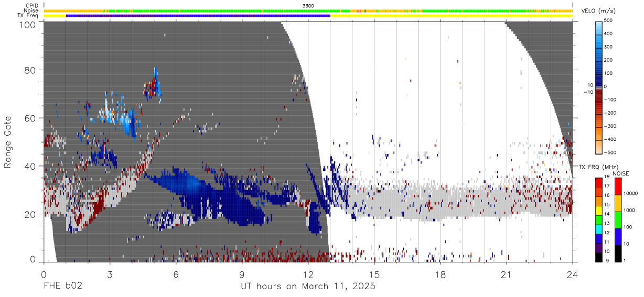Click the 20 tick on Range Gate axis

click(x=30, y=214)
